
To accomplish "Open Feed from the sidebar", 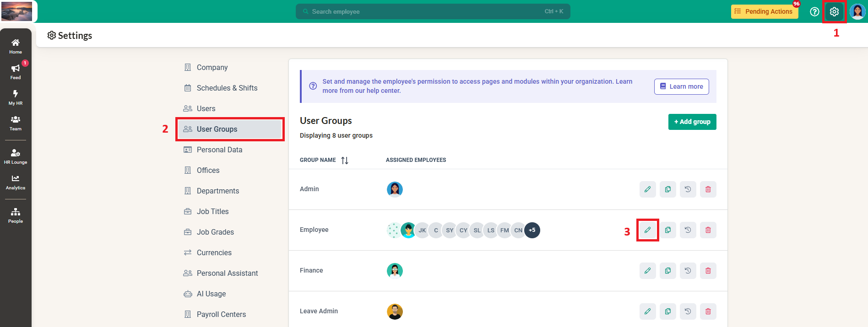I will [x=16, y=72].
